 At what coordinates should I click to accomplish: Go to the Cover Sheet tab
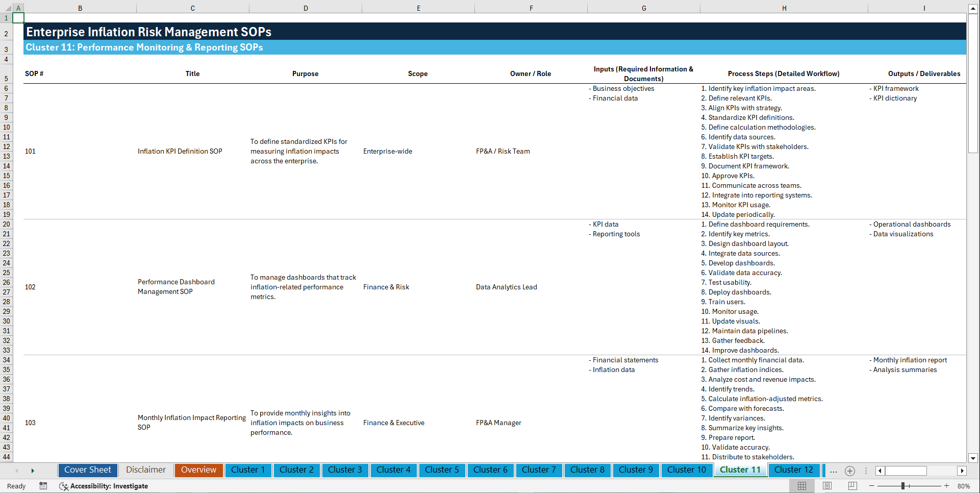(87, 470)
